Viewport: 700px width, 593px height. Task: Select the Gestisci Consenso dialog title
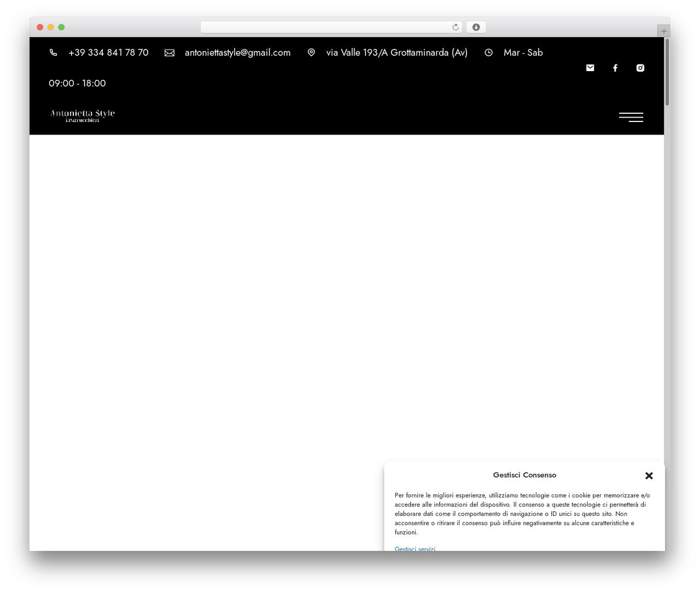point(524,475)
